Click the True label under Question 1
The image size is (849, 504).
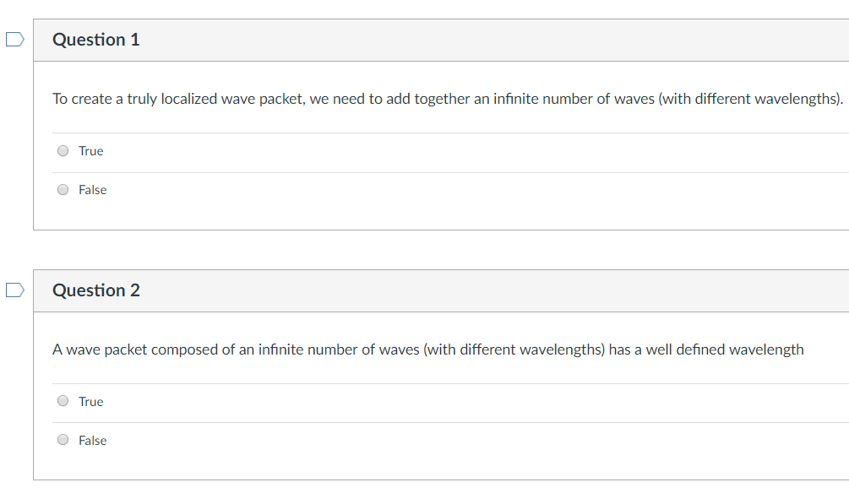(x=90, y=151)
